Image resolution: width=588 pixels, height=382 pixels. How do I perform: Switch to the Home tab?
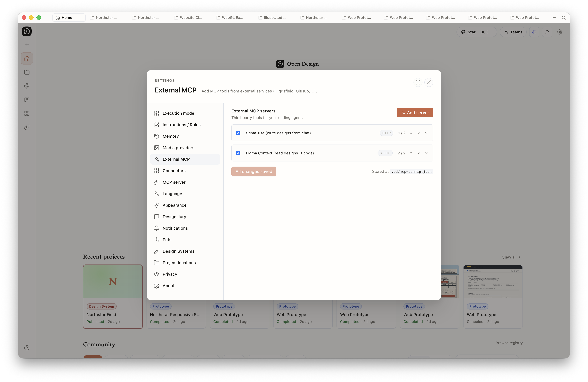tap(69, 18)
